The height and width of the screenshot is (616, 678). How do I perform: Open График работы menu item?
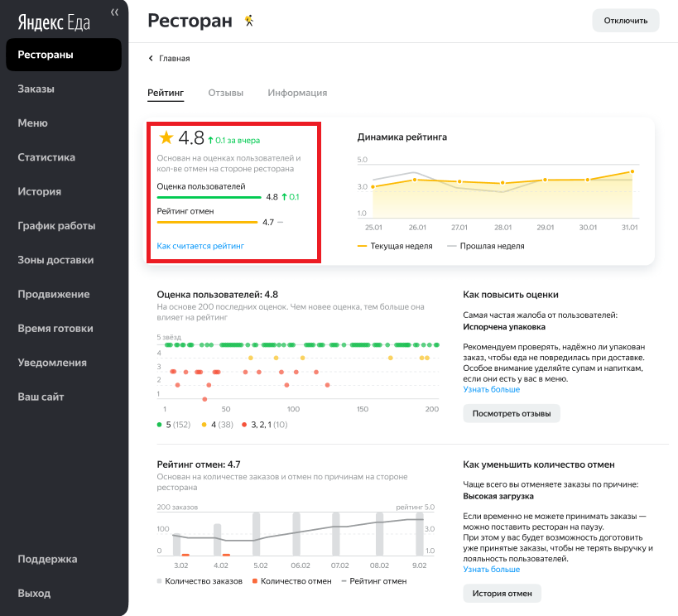pos(56,226)
